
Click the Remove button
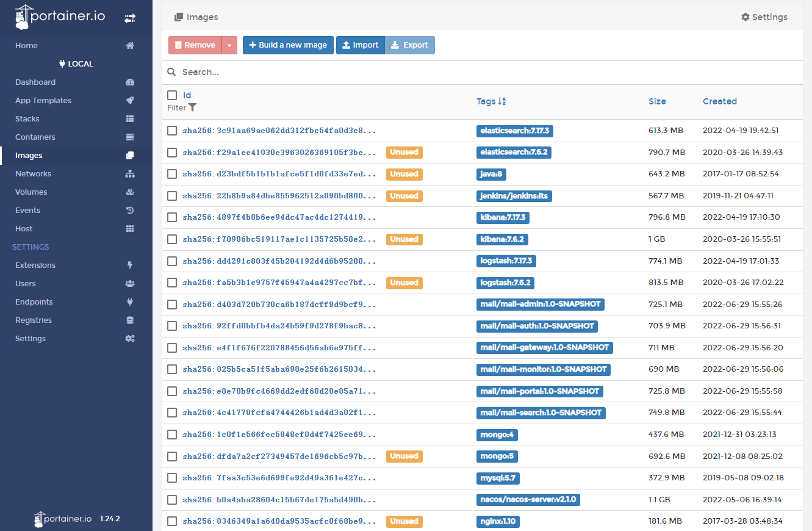pos(195,45)
